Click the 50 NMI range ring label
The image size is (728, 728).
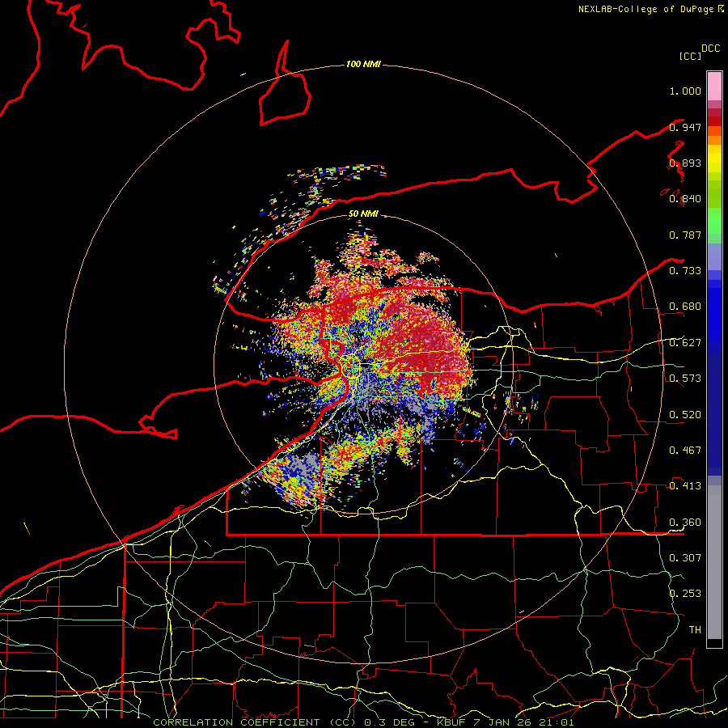click(x=363, y=214)
